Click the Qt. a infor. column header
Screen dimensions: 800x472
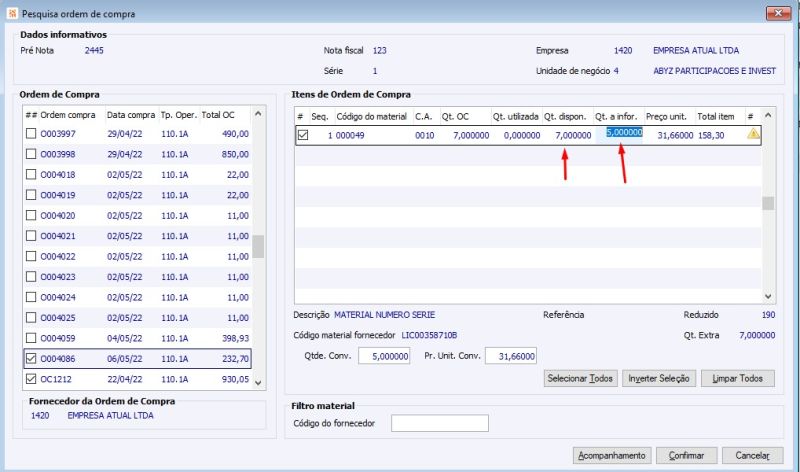616,117
